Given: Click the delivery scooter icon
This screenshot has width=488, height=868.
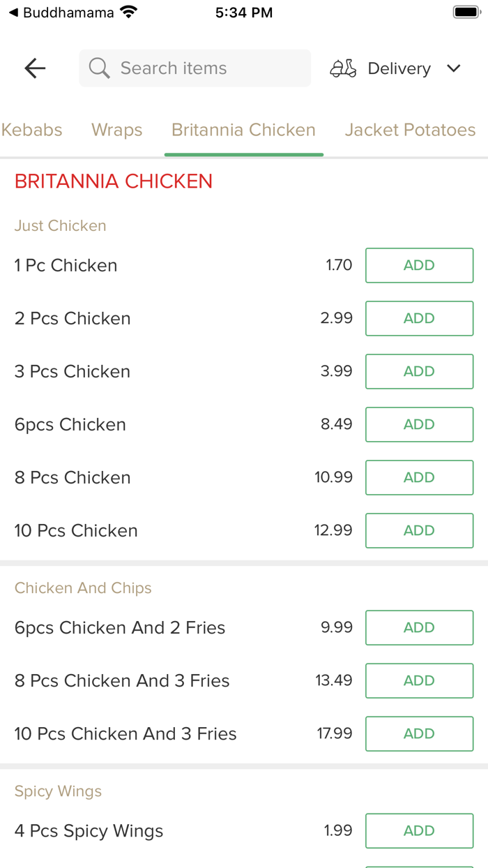Looking at the screenshot, I should 342,68.
